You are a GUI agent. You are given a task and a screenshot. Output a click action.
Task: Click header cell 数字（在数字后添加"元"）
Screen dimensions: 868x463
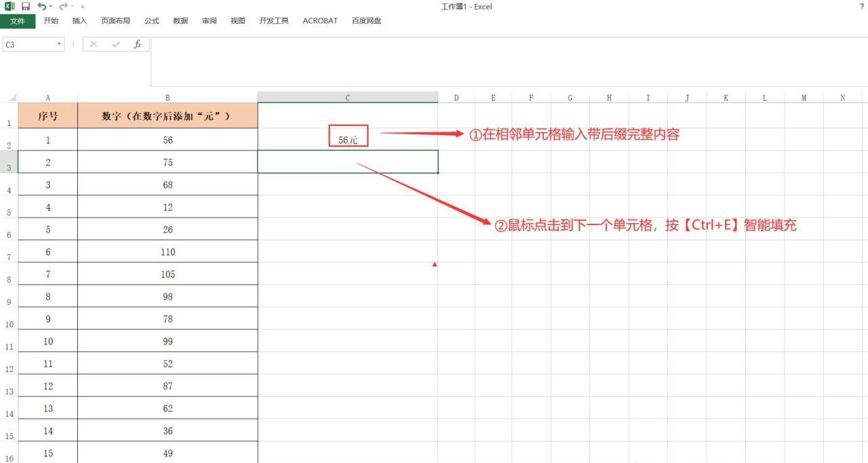(x=167, y=116)
